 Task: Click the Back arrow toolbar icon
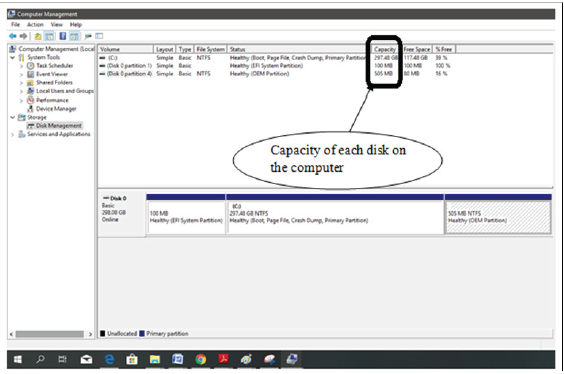(x=13, y=36)
